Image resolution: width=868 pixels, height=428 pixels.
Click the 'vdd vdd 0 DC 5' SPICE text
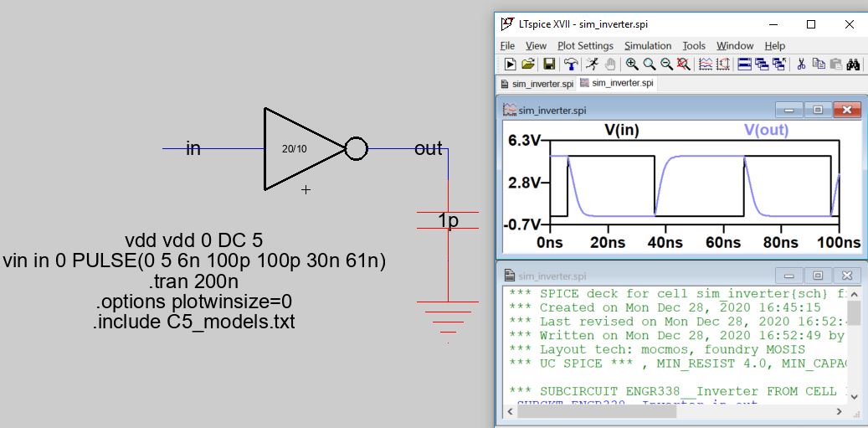(194, 240)
